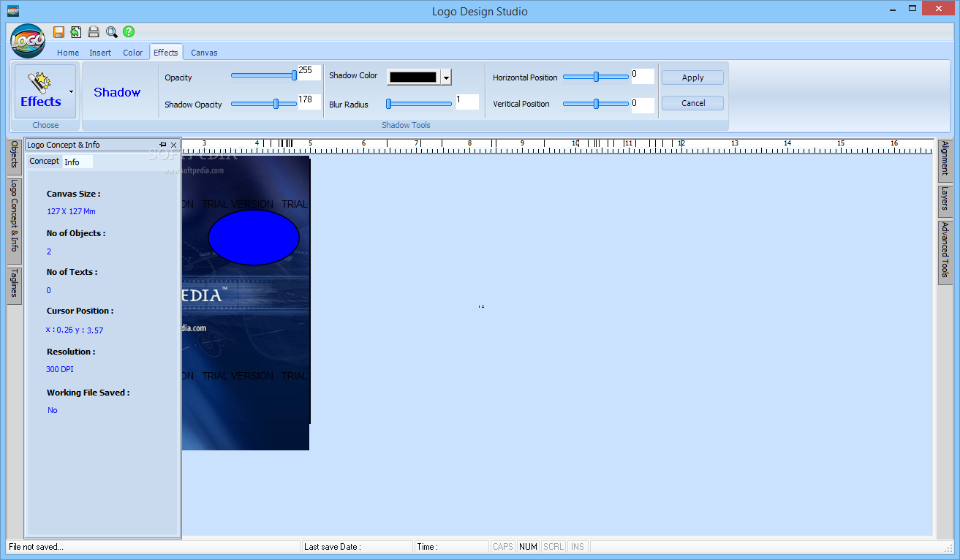Open the Concept tab in info panel
Image resolution: width=960 pixels, height=560 pixels.
pyautogui.click(x=44, y=161)
